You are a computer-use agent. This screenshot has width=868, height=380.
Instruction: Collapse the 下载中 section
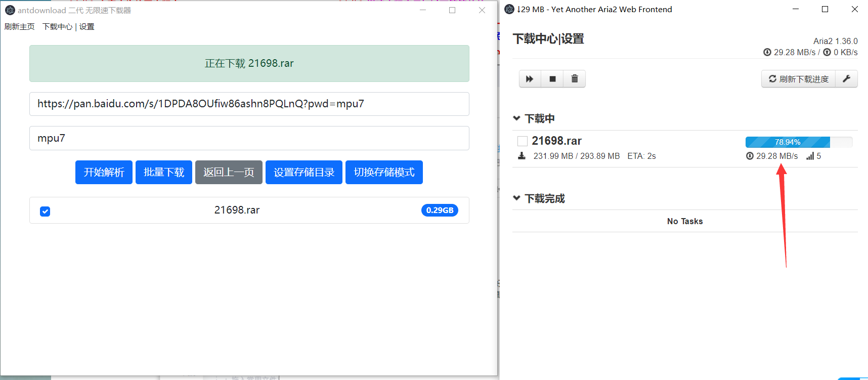click(x=516, y=118)
